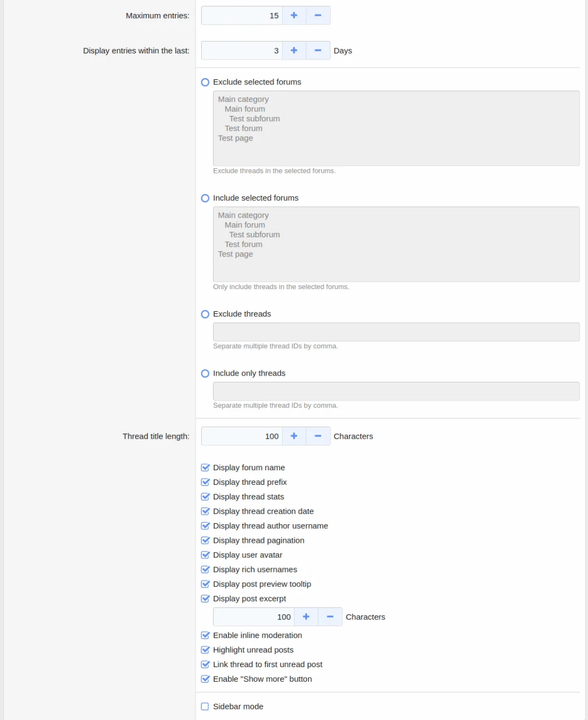Uncheck Display post preview tooltip
The width and height of the screenshot is (588, 720).
click(x=205, y=584)
